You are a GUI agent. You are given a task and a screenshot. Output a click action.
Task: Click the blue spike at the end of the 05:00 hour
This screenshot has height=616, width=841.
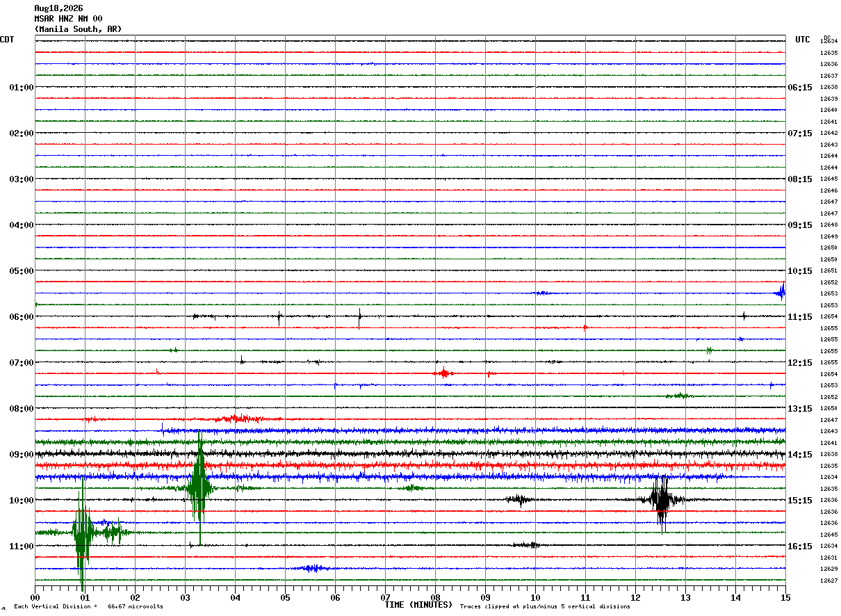point(781,292)
